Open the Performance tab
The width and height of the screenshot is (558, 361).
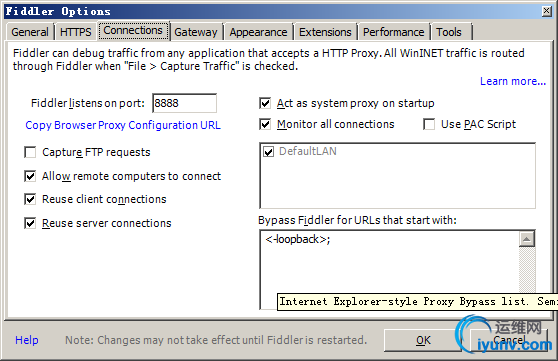point(394,32)
